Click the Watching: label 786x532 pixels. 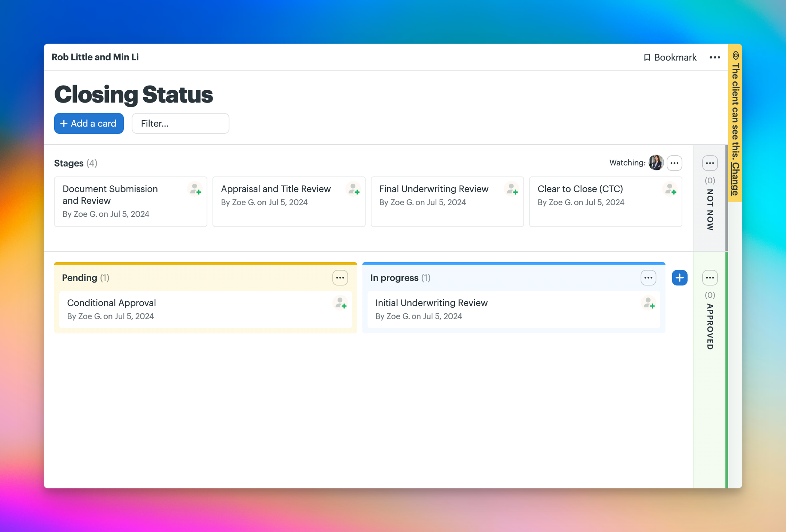coord(627,163)
